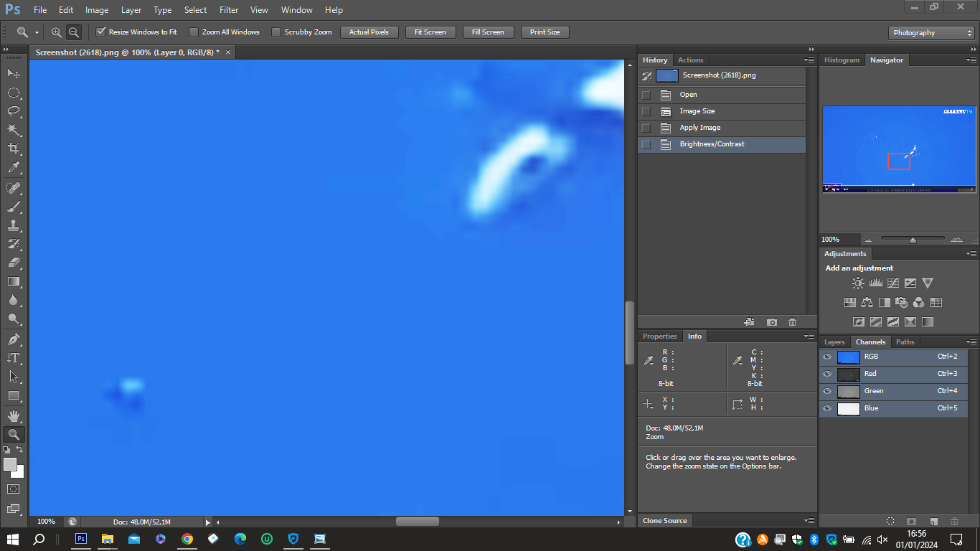Switch to the Layers tab
Viewport: 980px width, 551px height.
pyautogui.click(x=834, y=342)
